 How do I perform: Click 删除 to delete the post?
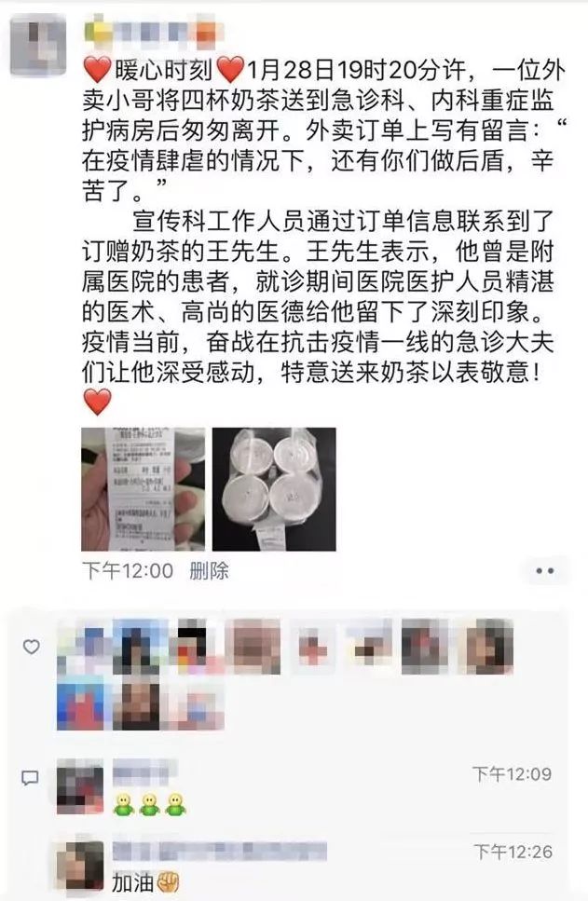(210, 571)
